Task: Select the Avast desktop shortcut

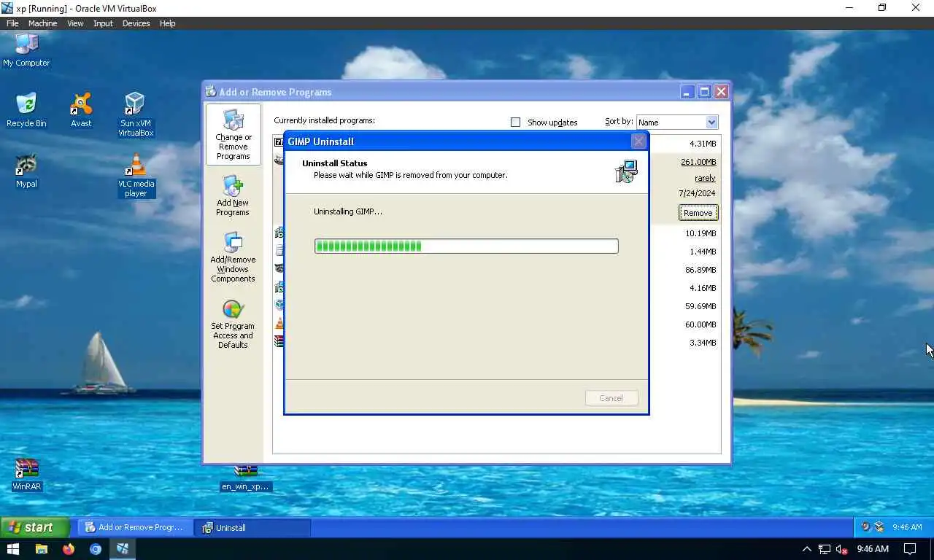Action: point(81,110)
